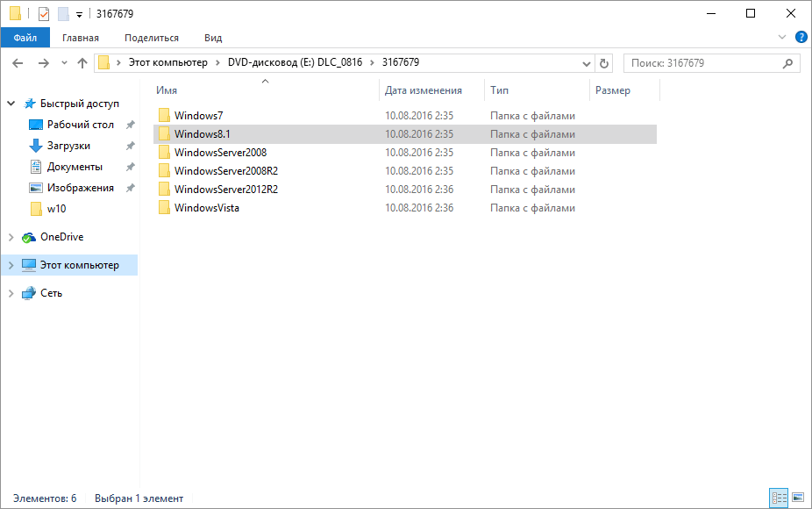Click the Back navigation arrow

18,62
